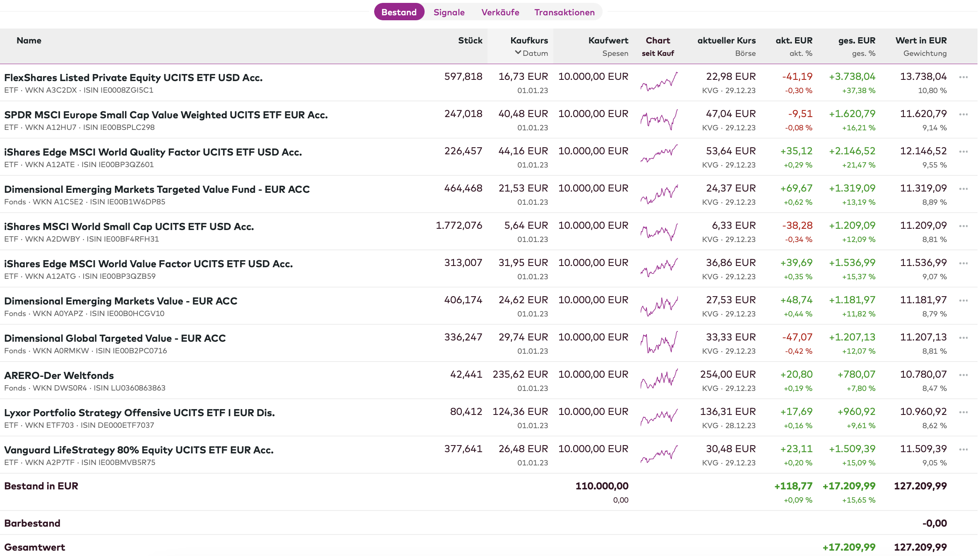The image size is (980, 556).
Task: Open Dimensional Emerging Markets Value fund link
Action: point(120,301)
